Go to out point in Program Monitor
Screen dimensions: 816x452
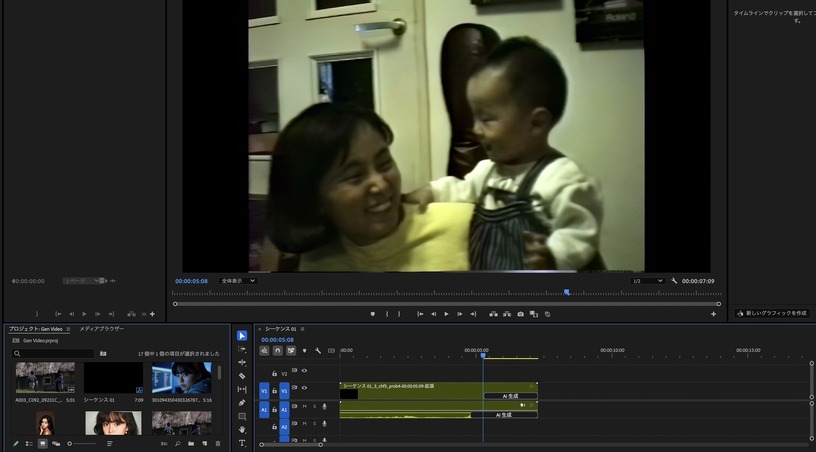coord(473,314)
